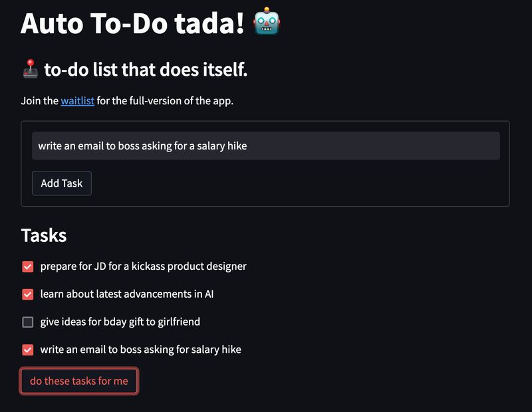
Task: Click the 'do these tasks for me' button
Action: 79,381
